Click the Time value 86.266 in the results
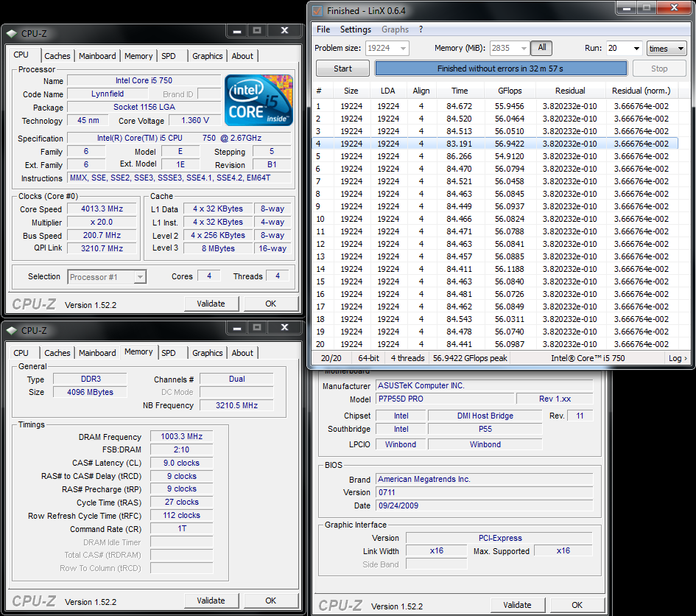This screenshot has width=696, height=616. 460,156
